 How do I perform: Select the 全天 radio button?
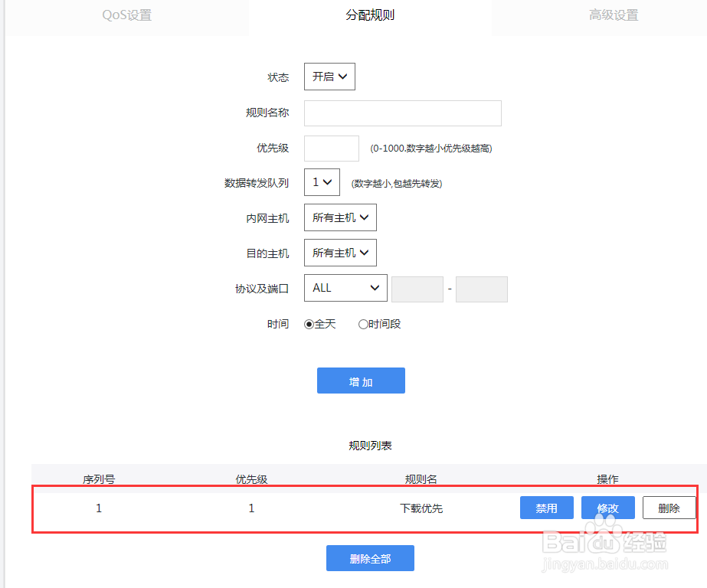click(309, 325)
